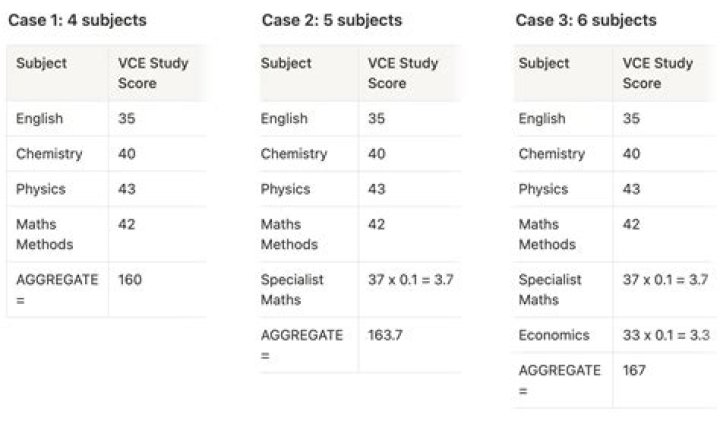
Task: Click the aggregate value 163.7
Action: tap(385, 335)
